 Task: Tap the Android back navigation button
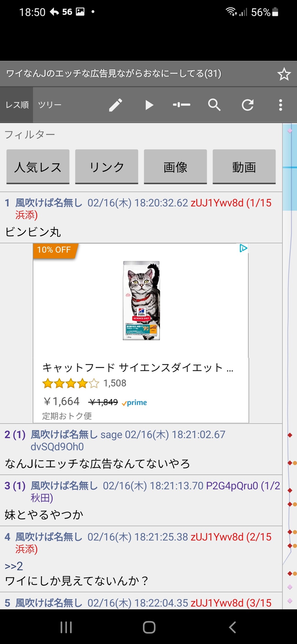pos(232,627)
